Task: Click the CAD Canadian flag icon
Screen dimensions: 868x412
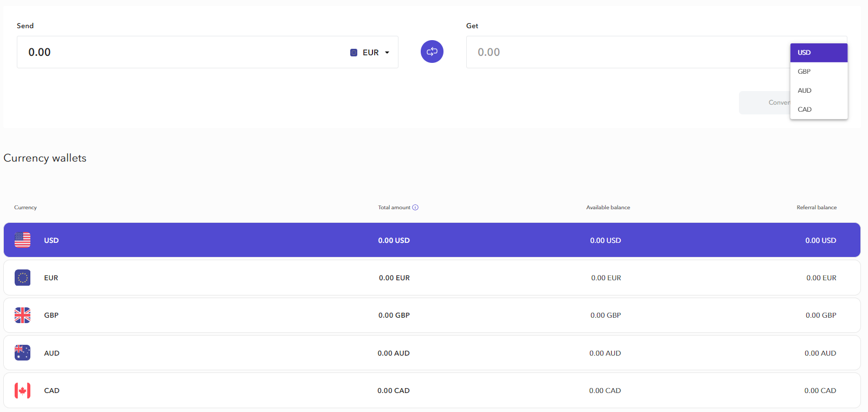Action: click(23, 390)
